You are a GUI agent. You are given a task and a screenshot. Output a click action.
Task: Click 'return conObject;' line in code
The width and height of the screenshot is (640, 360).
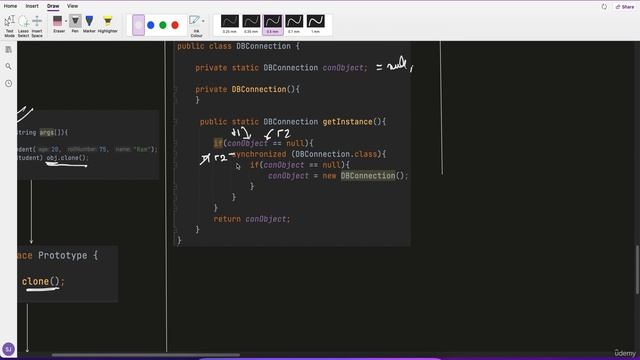(x=252, y=219)
